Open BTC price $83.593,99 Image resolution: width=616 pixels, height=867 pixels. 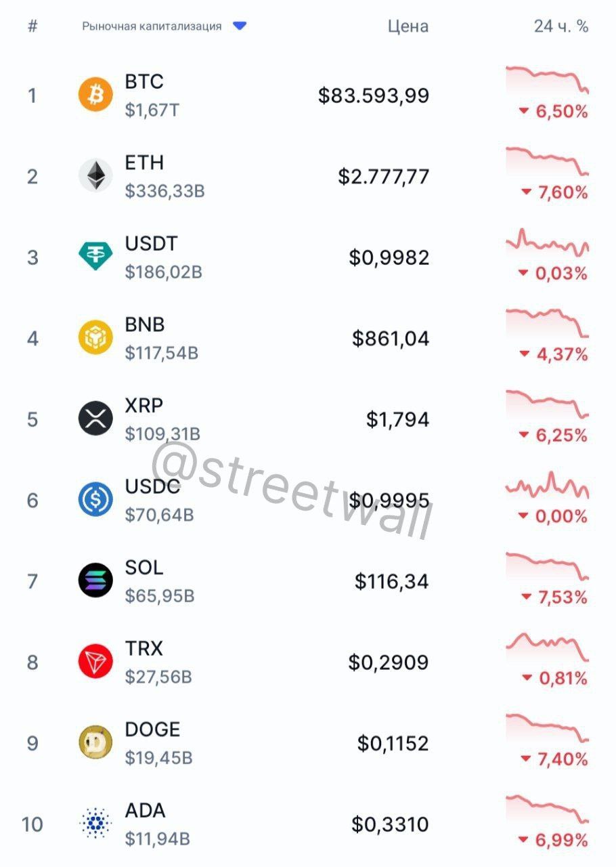click(x=374, y=96)
